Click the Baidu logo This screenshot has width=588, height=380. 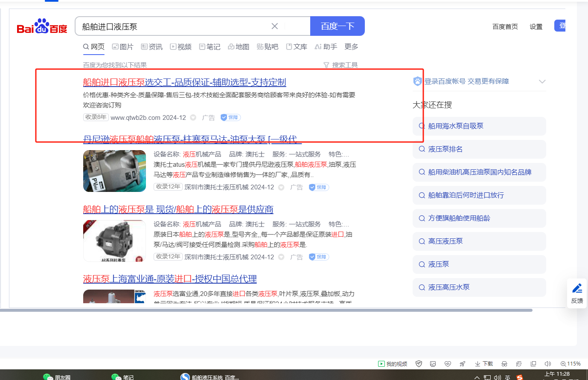[x=42, y=26]
